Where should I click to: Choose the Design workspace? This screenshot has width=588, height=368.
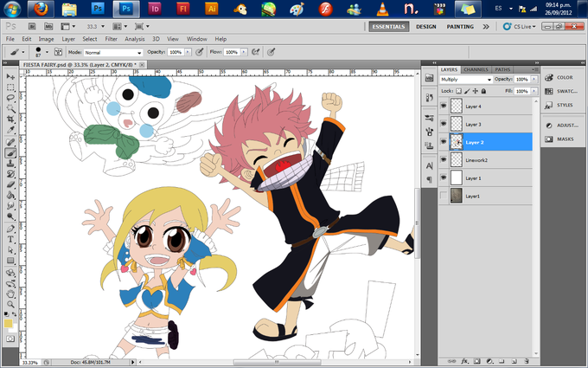pos(426,26)
